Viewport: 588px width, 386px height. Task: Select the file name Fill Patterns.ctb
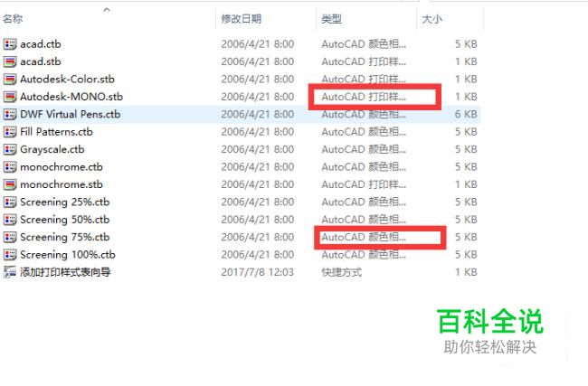point(57,132)
